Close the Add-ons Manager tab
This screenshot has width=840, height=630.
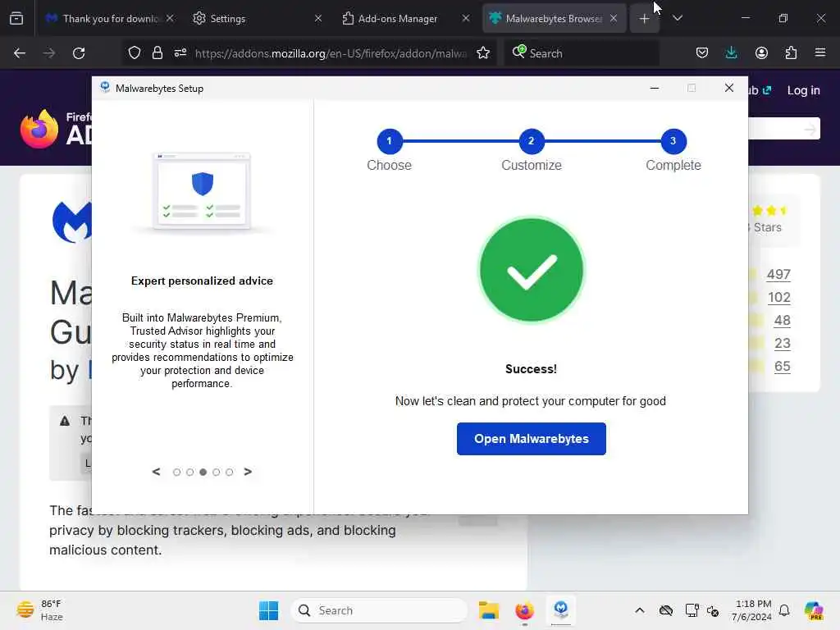pyautogui.click(x=466, y=18)
